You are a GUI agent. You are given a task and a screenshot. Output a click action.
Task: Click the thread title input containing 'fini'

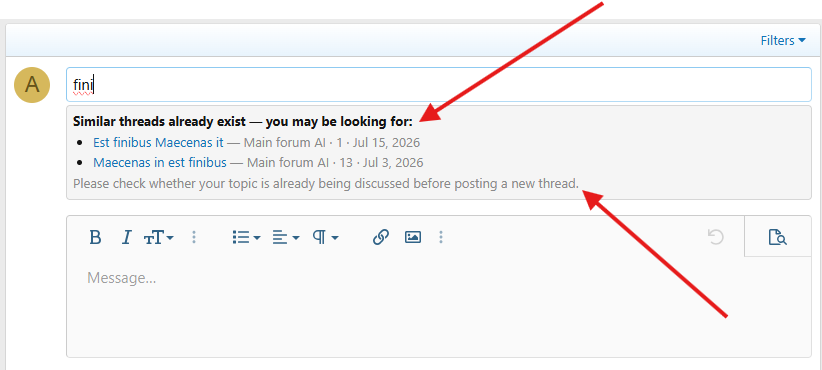(439, 84)
